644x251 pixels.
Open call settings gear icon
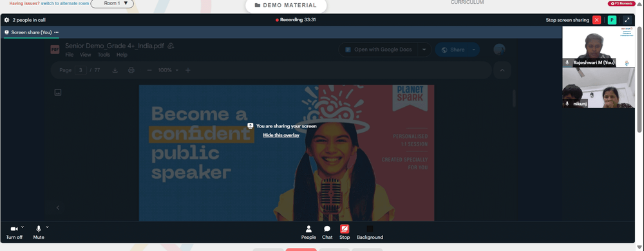[6, 20]
